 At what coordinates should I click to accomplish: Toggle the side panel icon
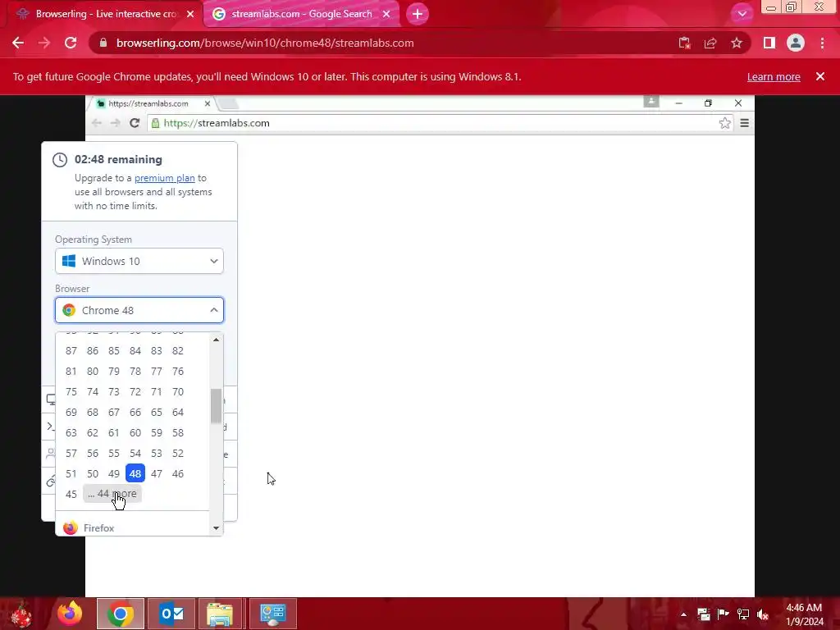[769, 43]
